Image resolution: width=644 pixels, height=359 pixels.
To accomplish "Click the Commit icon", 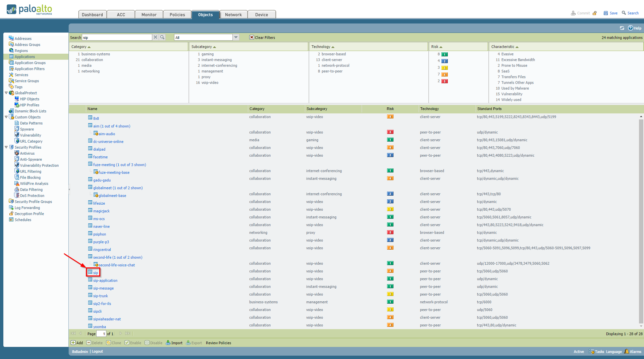I will (x=573, y=13).
